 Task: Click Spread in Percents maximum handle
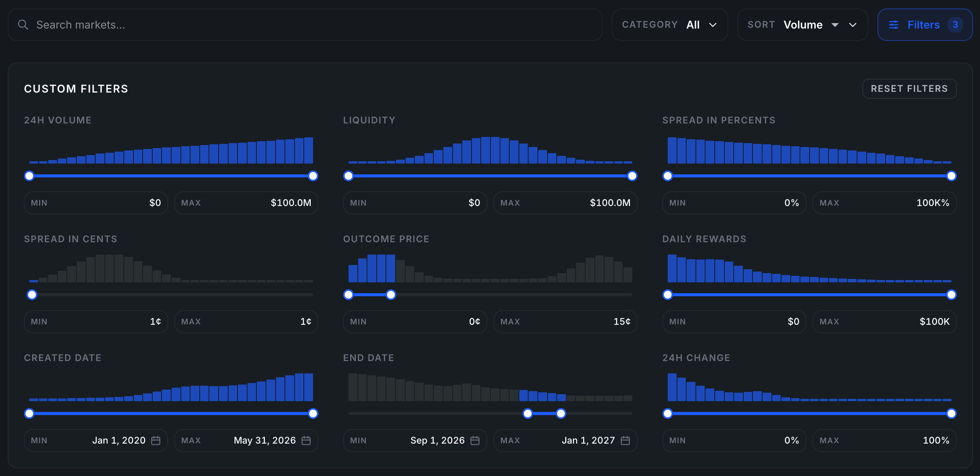click(x=951, y=176)
